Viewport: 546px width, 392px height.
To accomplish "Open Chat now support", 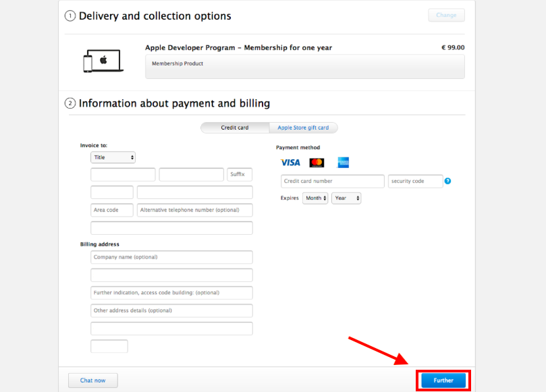I will point(93,381).
